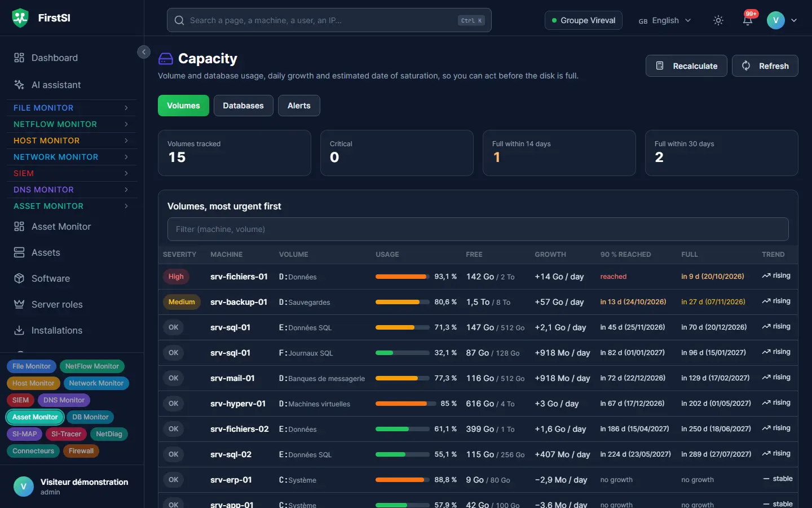
Task: Open the user menu chevron in top bar
Action: click(794, 20)
